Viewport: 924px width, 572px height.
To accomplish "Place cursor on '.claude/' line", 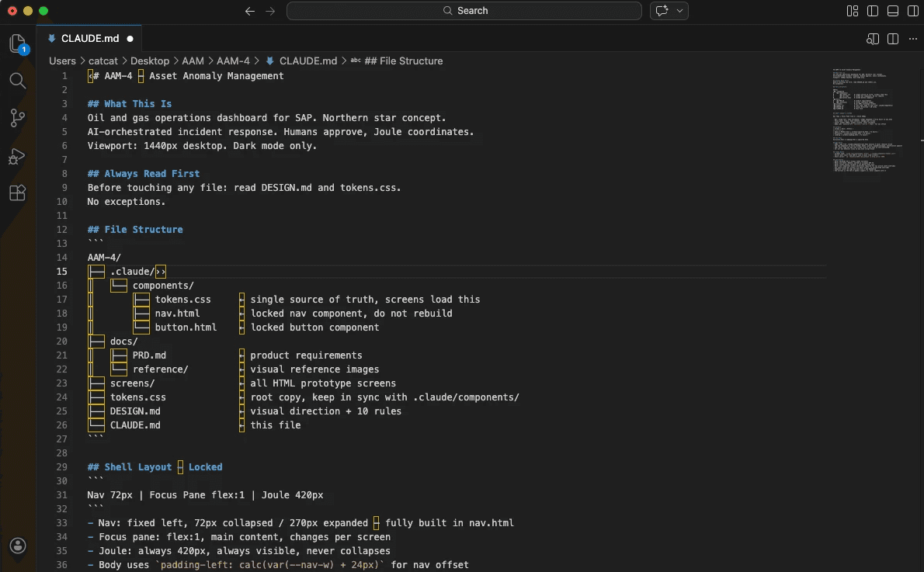I will pos(132,272).
